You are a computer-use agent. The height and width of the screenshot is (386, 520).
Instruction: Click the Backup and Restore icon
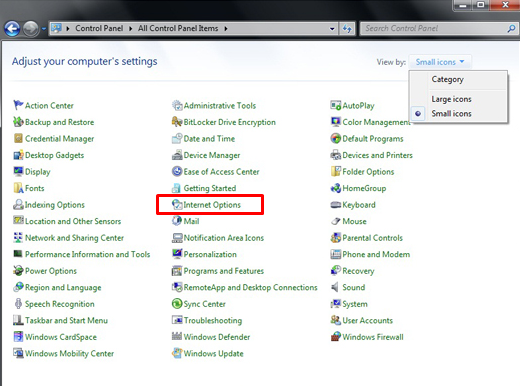coord(18,122)
